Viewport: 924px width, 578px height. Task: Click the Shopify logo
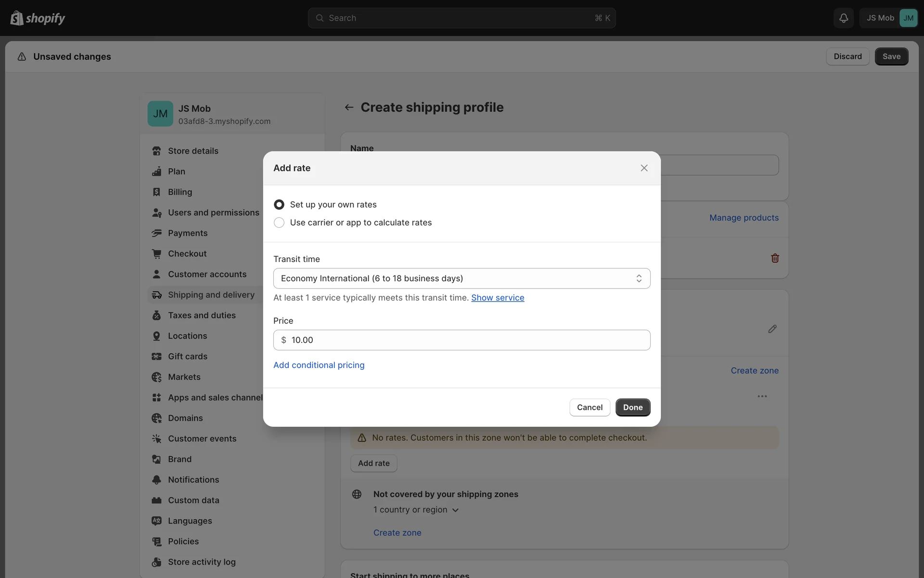38,18
